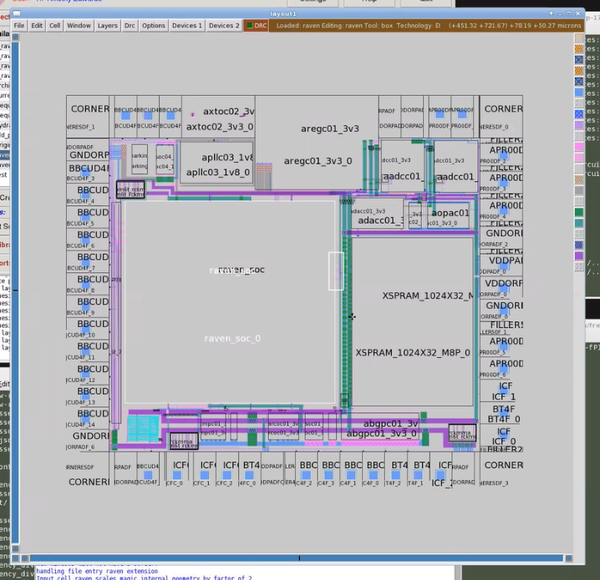Viewport: 600px width, 580px height.
Task: Select the lavender layer swatch in palette
Action: [x=579, y=125]
